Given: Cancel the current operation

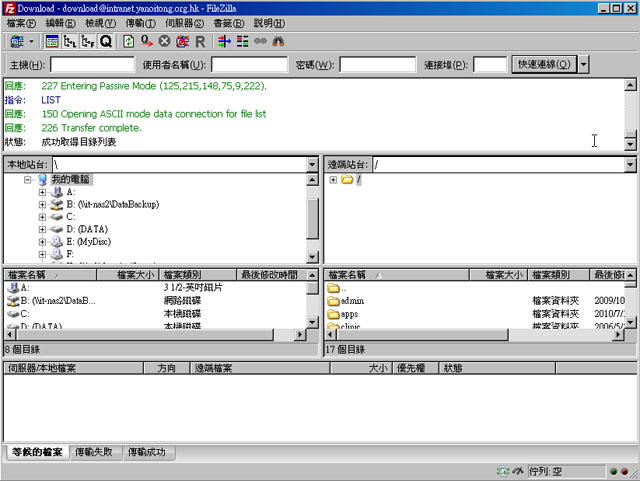Looking at the screenshot, I should (164, 41).
